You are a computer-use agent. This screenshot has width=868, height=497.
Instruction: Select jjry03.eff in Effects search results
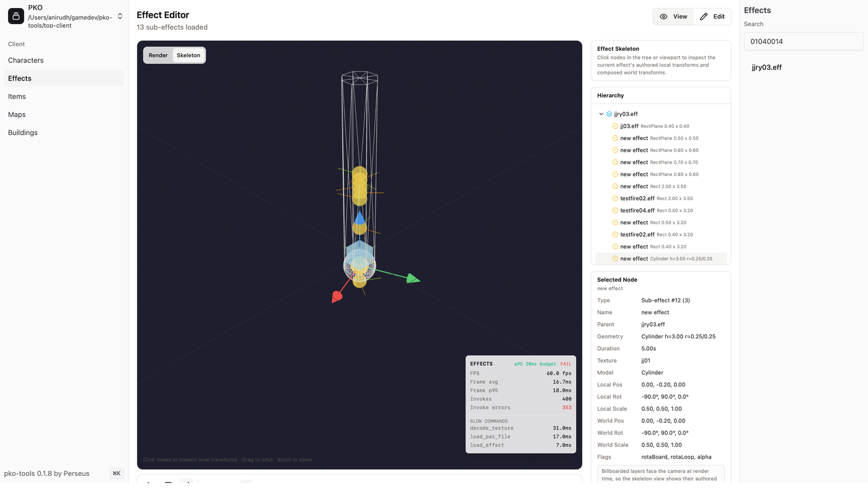[x=766, y=67]
